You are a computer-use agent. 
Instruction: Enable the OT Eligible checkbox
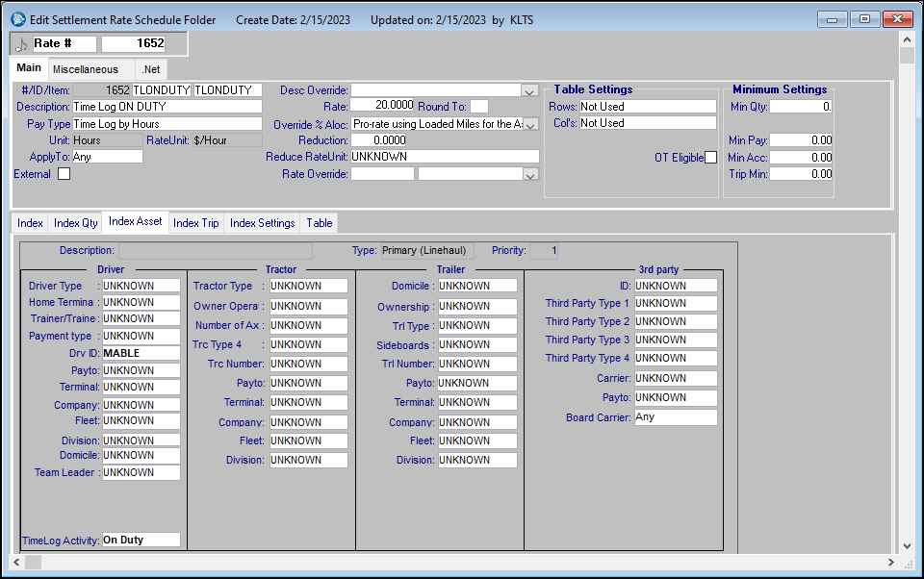(710, 158)
